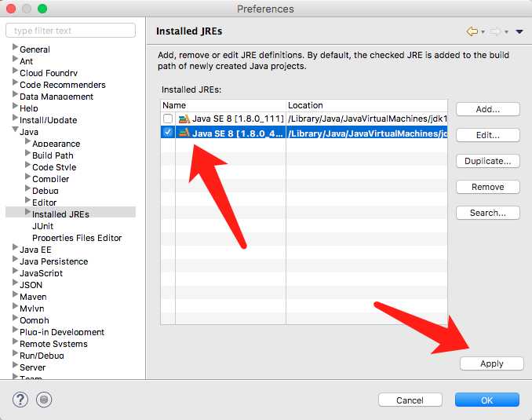Click the Edit... button
This screenshot has height=420, width=532.
click(488, 135)
